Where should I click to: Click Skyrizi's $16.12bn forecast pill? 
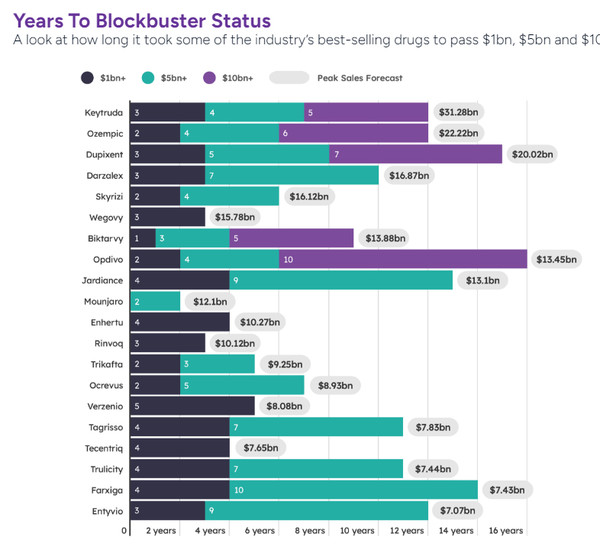click(308, 196)
